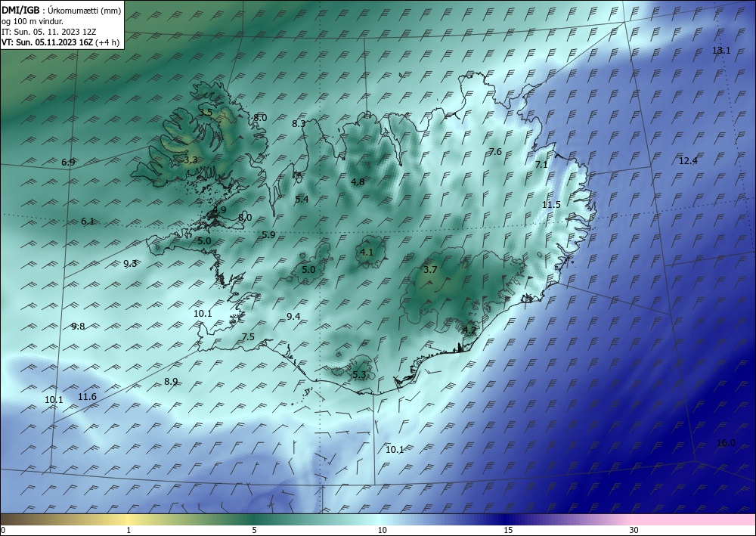Select the 4.8 value in north Iceland

[358, 181]
